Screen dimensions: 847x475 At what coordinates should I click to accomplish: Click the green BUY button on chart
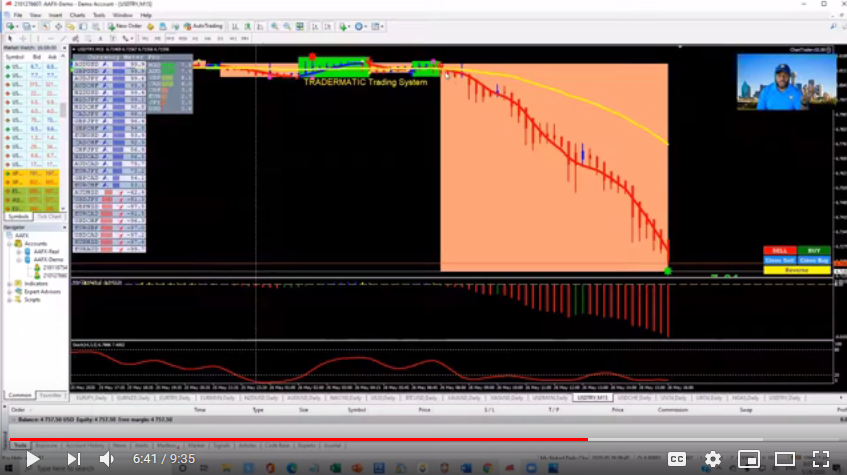pos(814,251)
